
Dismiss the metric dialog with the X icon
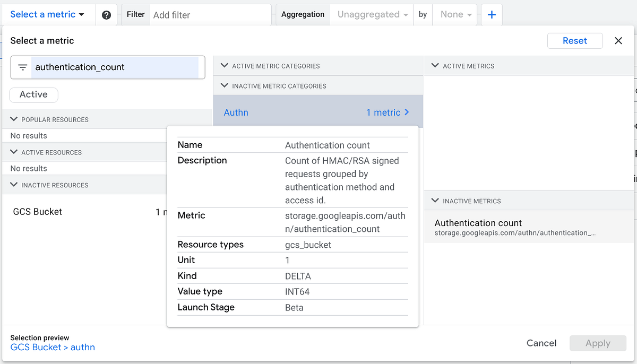619,40
